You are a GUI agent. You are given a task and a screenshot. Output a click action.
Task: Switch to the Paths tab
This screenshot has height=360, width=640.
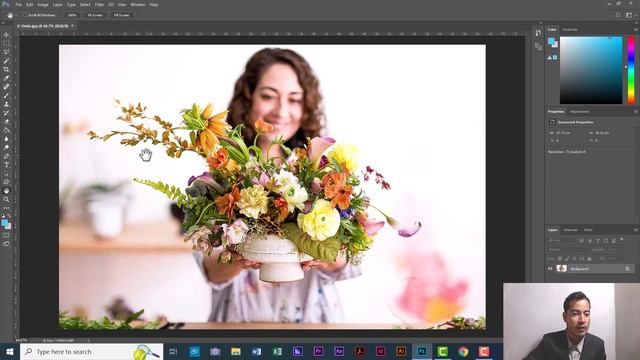click(588, 230)
